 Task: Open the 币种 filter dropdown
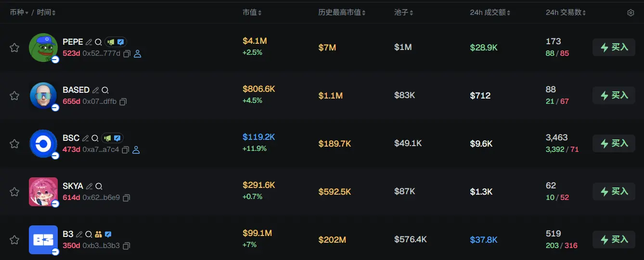point(19,12)
